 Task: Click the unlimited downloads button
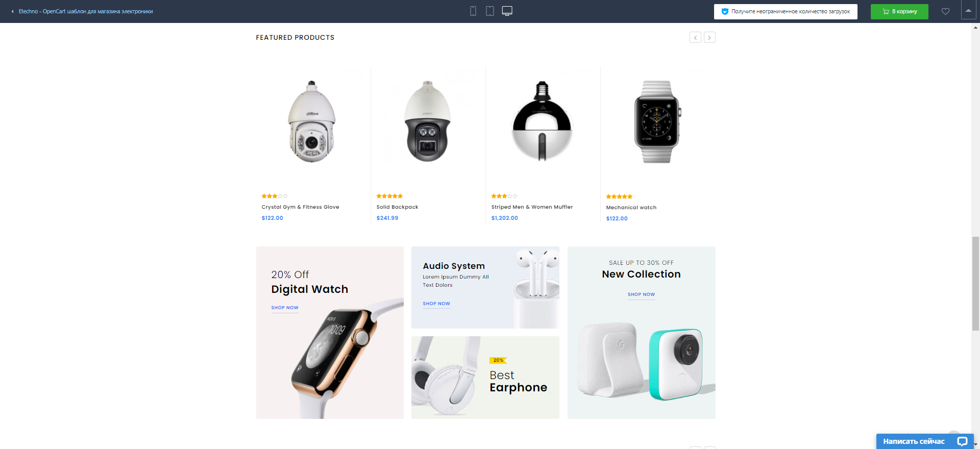pyautogui.click(x=786, y=11)
